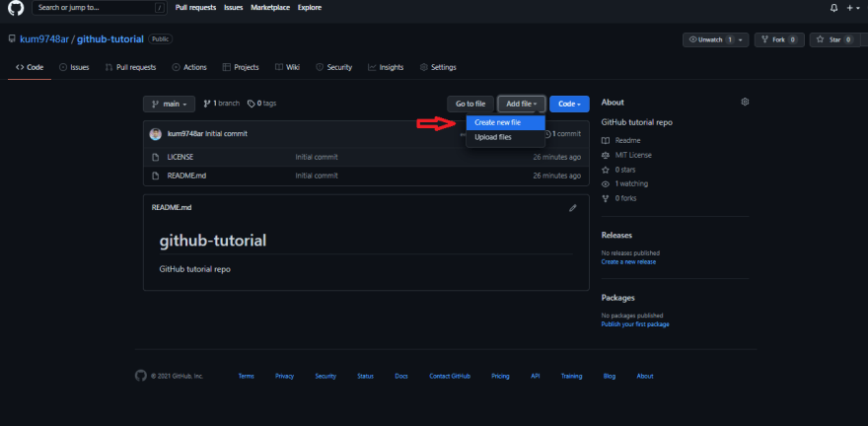Viewport: 868px width, 426px height.
Task: Click the eye icon beside 1 watching
Action: 606,183
